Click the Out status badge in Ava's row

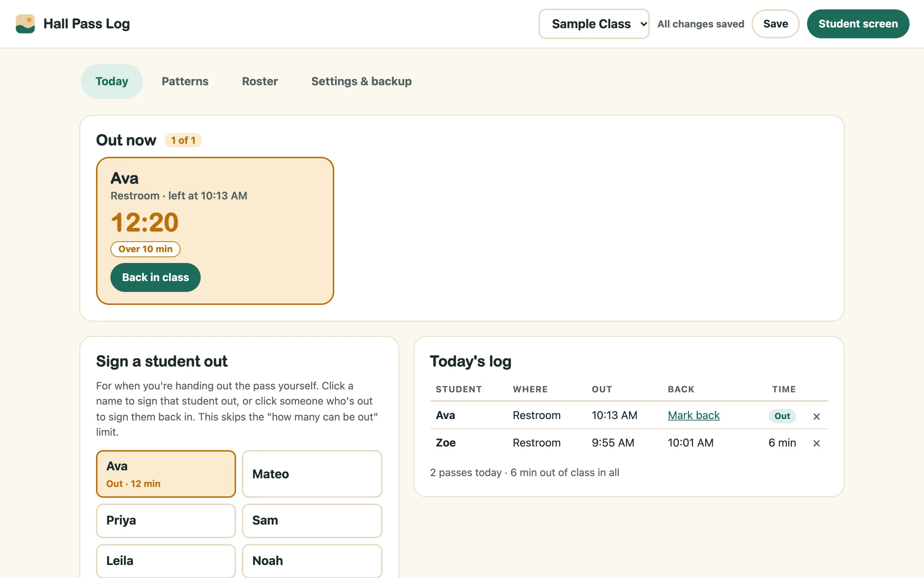pos(782,416)
